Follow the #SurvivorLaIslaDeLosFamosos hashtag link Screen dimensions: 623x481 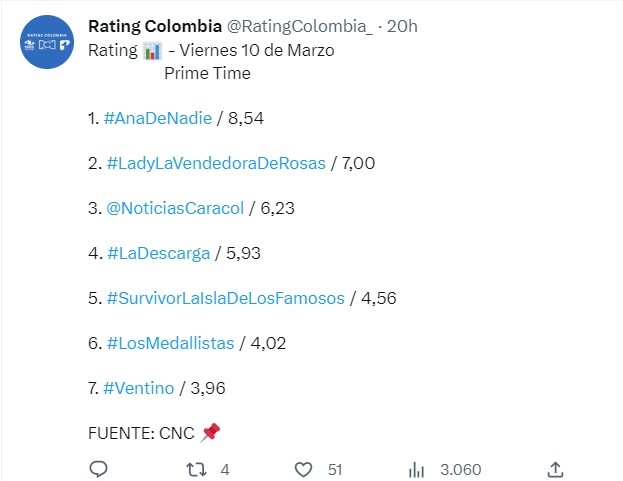click(225, 298)
